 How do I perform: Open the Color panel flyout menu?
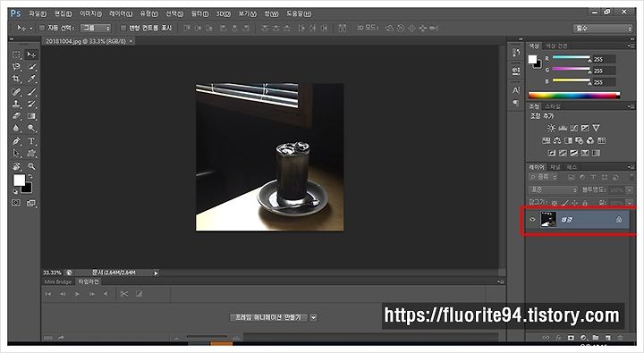click(631, 46)
